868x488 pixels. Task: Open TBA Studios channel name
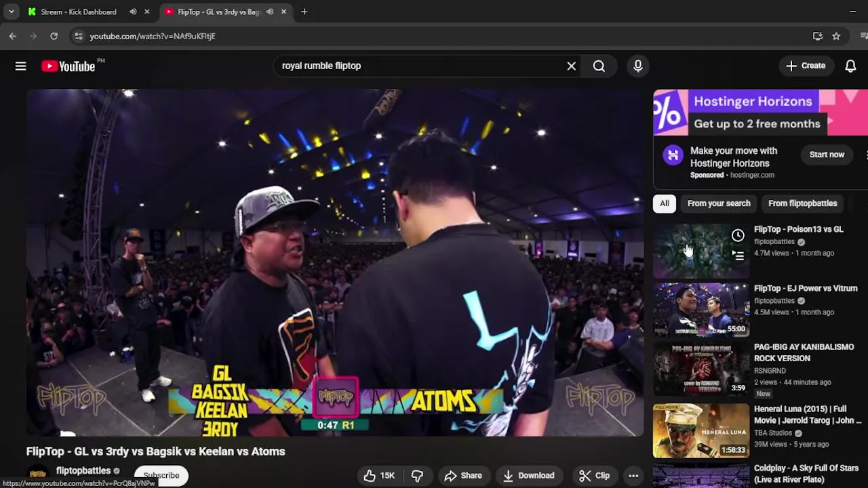[x=773, y=433]
